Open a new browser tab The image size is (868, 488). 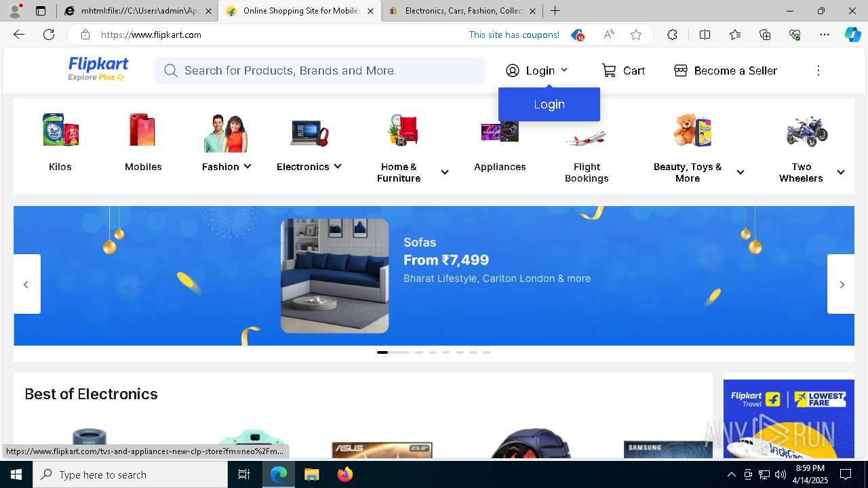(x=555, y=11)
